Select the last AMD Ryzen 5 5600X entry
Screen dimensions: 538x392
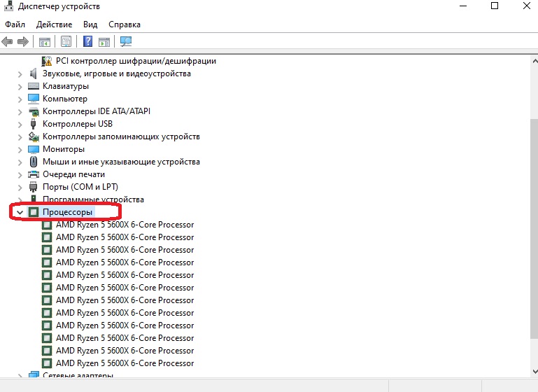click(125, 363)
